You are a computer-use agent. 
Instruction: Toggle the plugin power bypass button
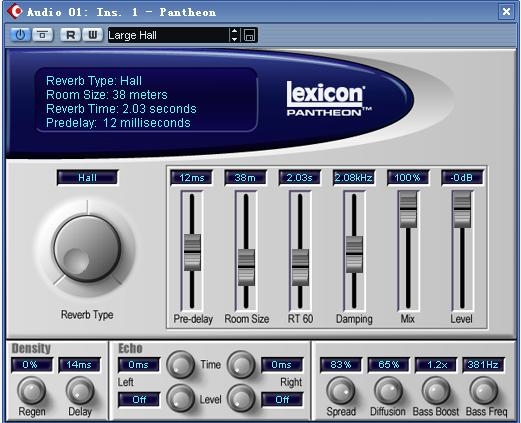(x=21, y=35)
